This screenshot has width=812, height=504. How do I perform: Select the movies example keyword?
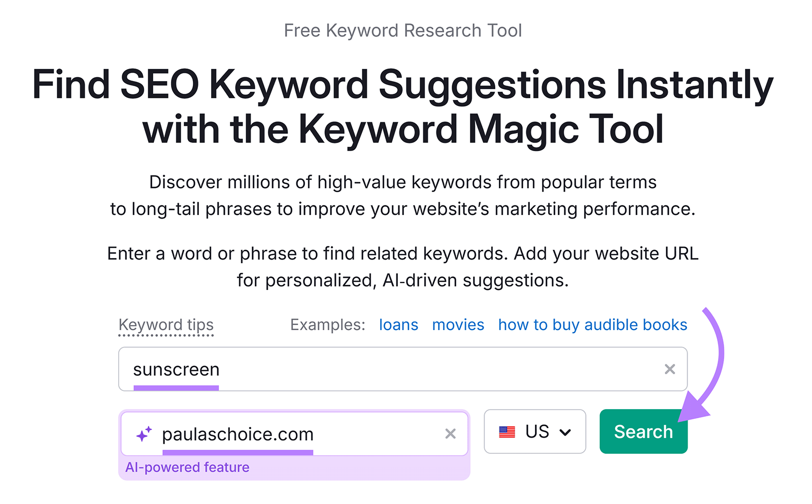pyautogui.click(x=457, y=325)
